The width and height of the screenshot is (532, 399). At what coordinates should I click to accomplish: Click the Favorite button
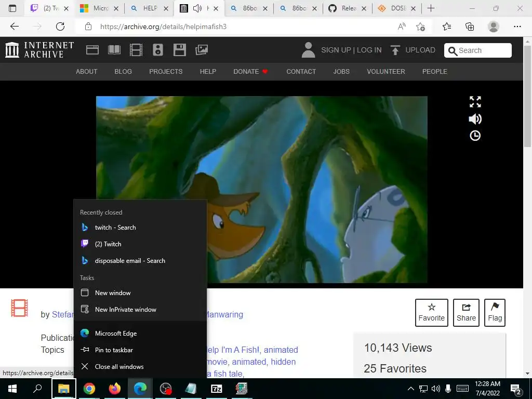(432, 312)
